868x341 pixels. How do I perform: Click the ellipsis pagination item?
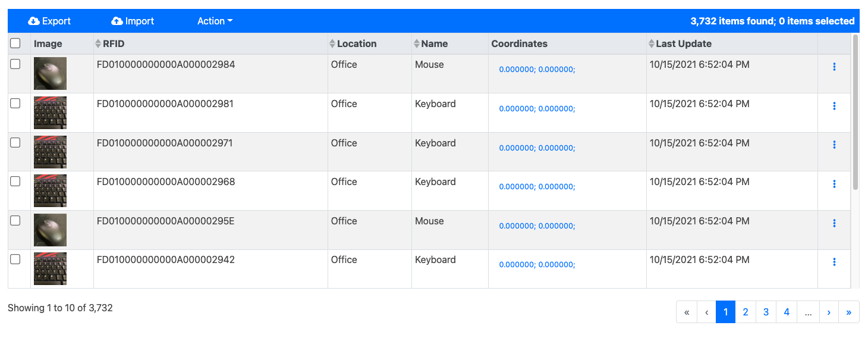[808, 312]
